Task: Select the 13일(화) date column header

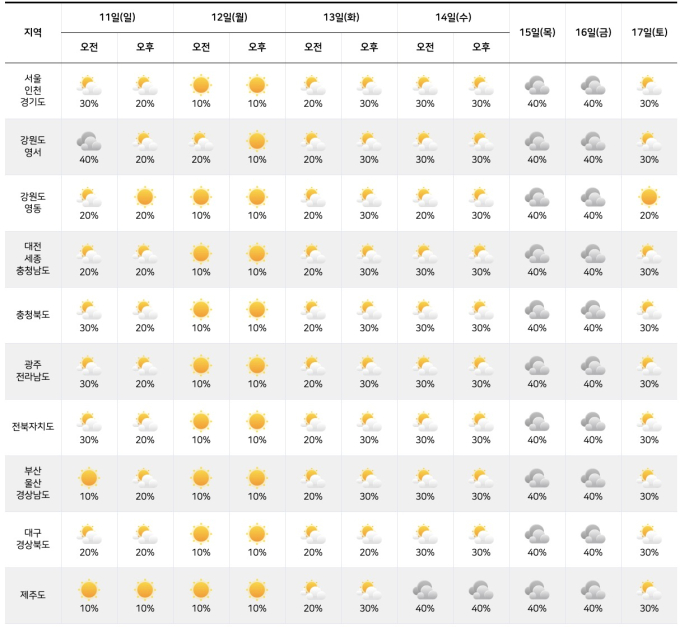Action: tap(341, 17)
